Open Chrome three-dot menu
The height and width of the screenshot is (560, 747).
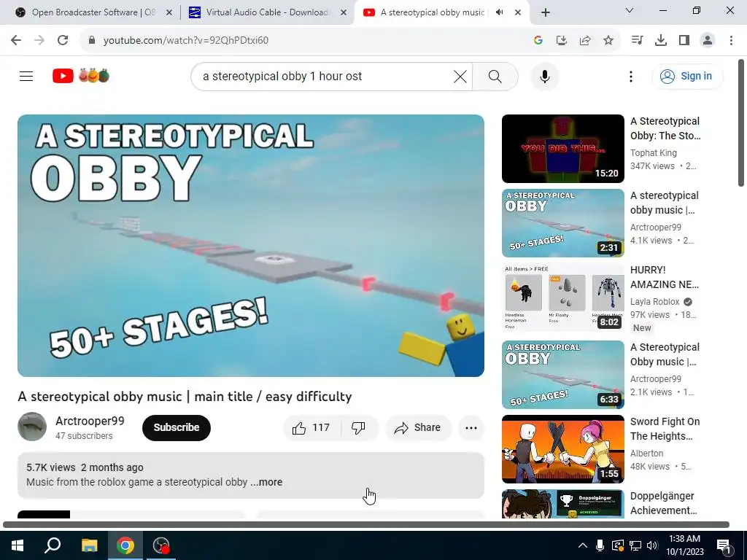pyautogui.click(x=731, y=41)
